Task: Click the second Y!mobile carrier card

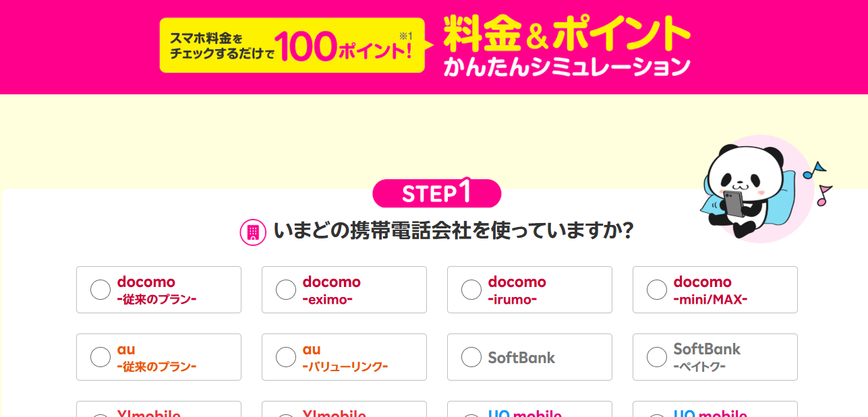Action: [344, 410]
